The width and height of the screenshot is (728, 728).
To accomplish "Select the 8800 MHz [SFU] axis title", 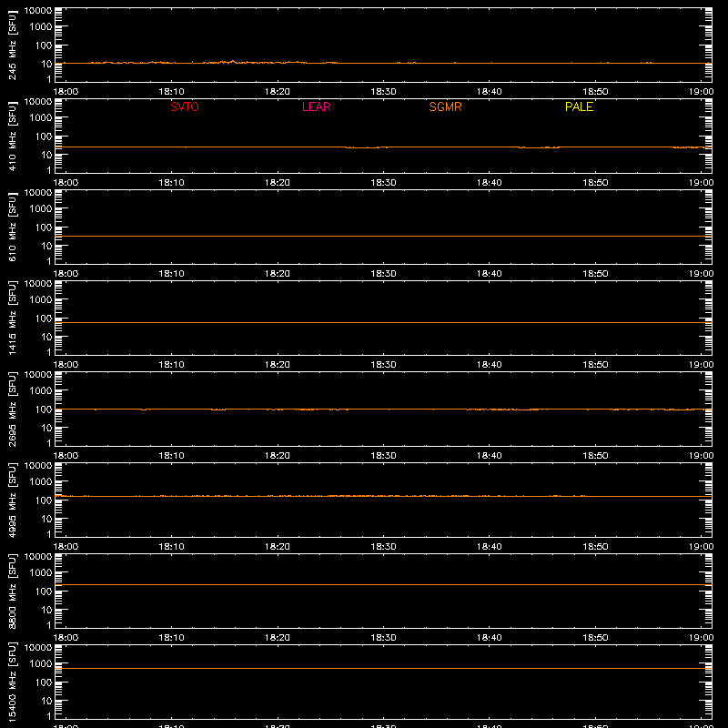I will (x=12, y=591).
